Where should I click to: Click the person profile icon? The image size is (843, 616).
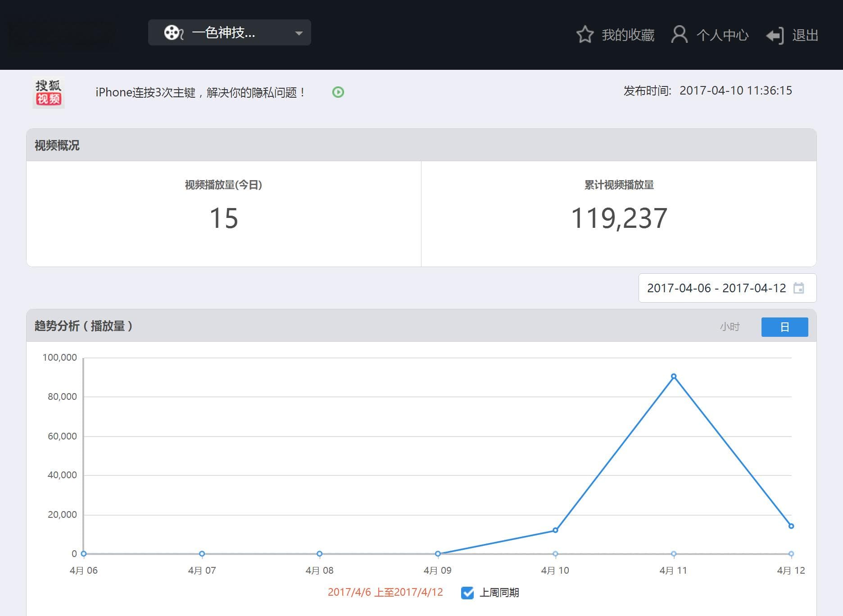tap(679, 34)
